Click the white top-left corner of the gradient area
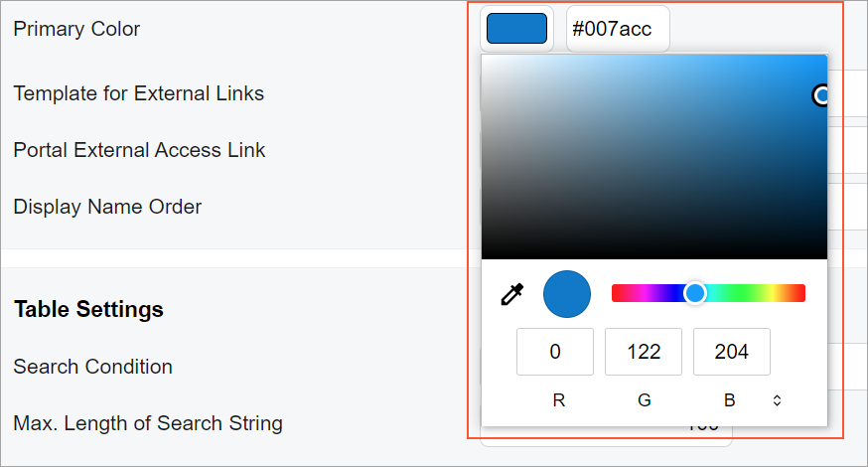Viewport: 868px width, 467px height. [486, 59]
